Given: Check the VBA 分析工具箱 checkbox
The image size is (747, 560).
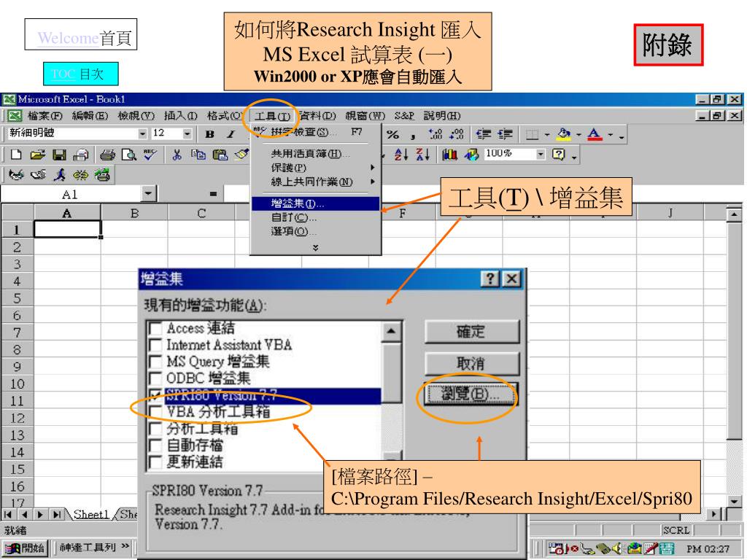Looking at the screenshot, I should [x=155, y=412].
